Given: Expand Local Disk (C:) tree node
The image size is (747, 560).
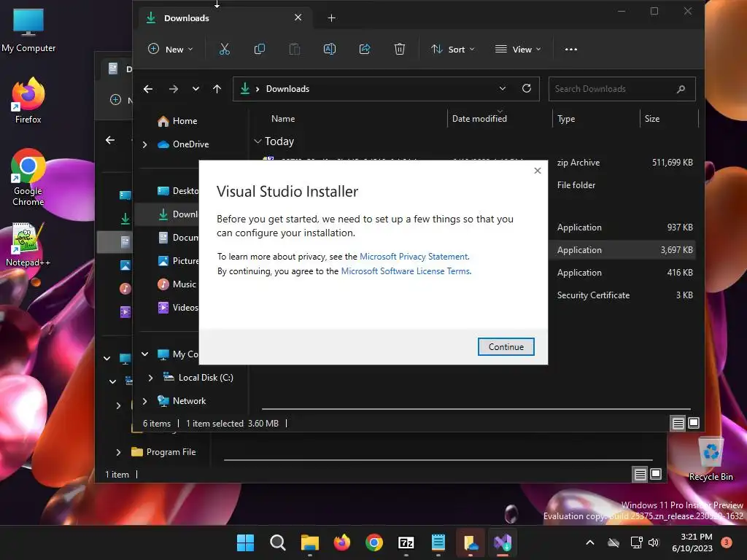Looking at the screenshot, I should pos(150,378).
